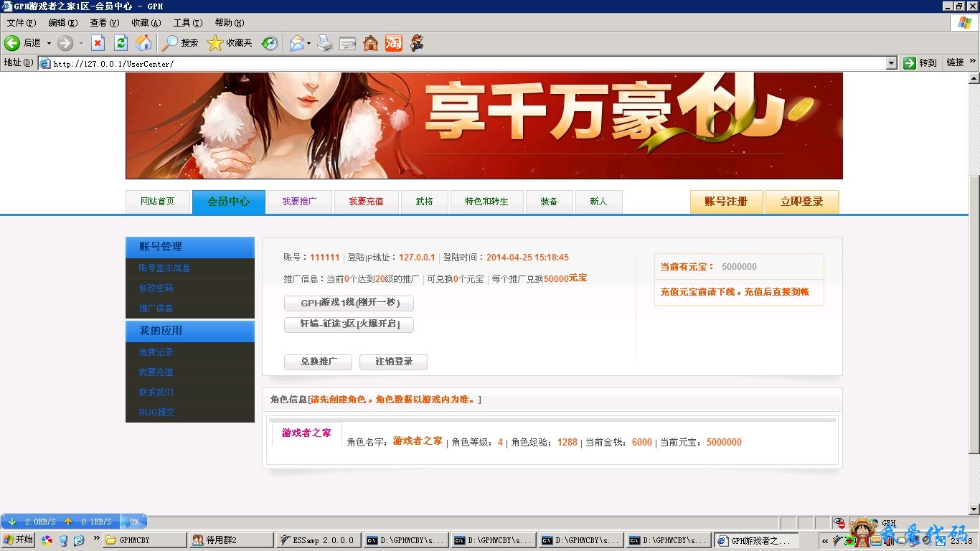Expand the Forward button history dropdown

tap(81, 43)
